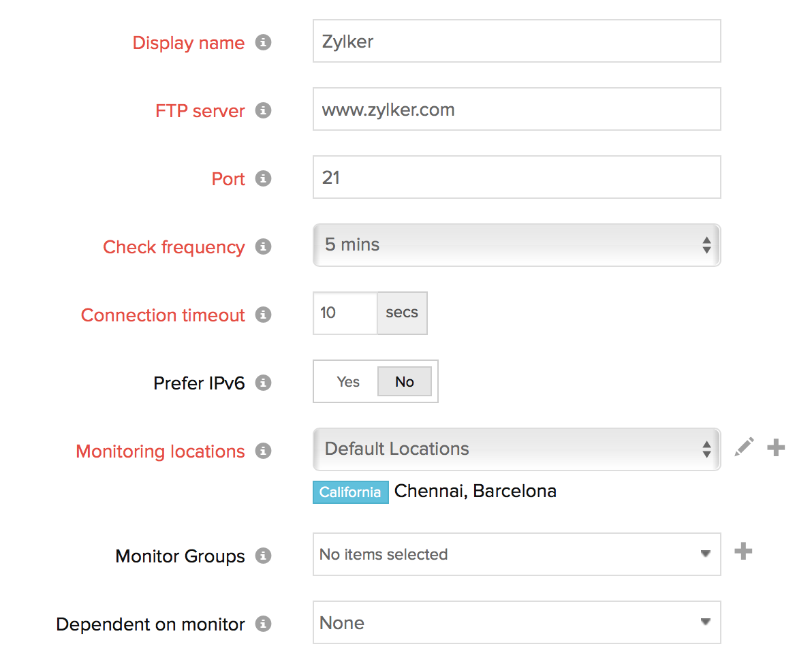812x670 pixels.
Task: Add a new location profile with plus icon
Action: tap(776, 447)
